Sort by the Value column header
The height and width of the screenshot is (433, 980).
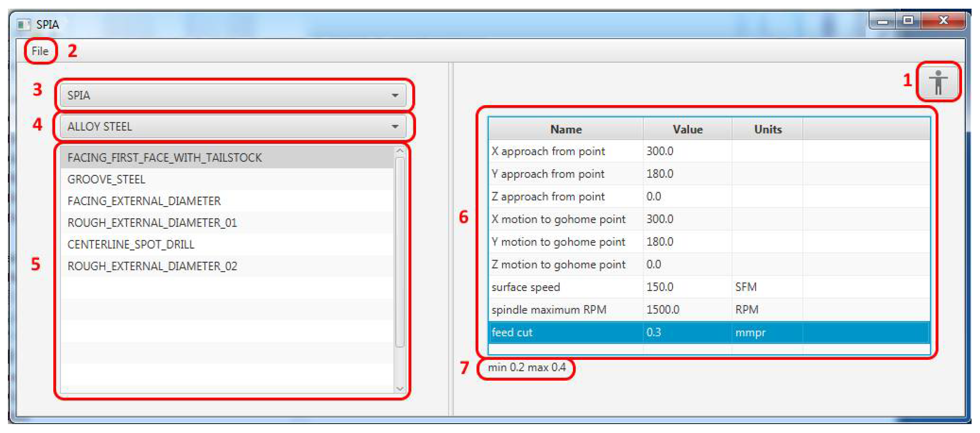coord(687,129)
